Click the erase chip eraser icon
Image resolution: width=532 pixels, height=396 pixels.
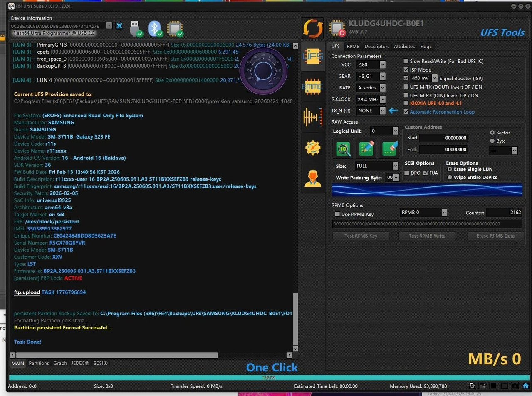click(389, 149)
